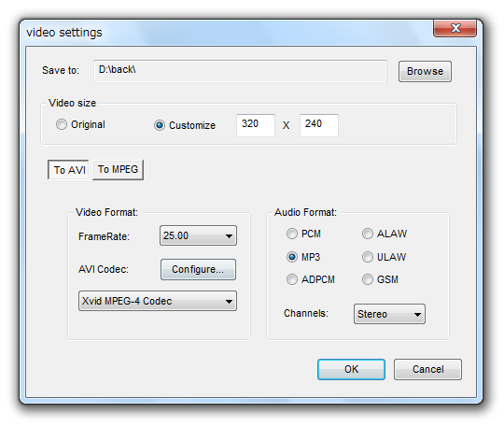Confirm settings with OK
Screen dimensions: 504x426
pyautogui.click(x=351, y=369)
